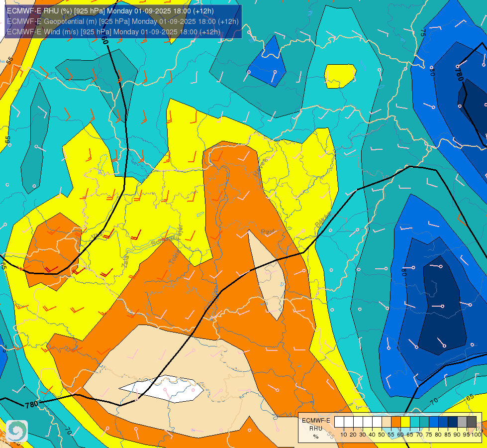Click the legend tick label 100
487x448 pixels.
coord(476,435)
